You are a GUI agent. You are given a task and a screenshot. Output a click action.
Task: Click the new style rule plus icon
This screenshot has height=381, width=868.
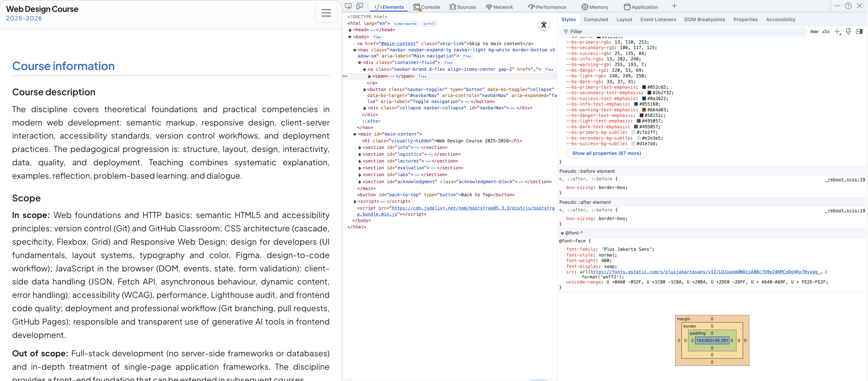point(837,32)
